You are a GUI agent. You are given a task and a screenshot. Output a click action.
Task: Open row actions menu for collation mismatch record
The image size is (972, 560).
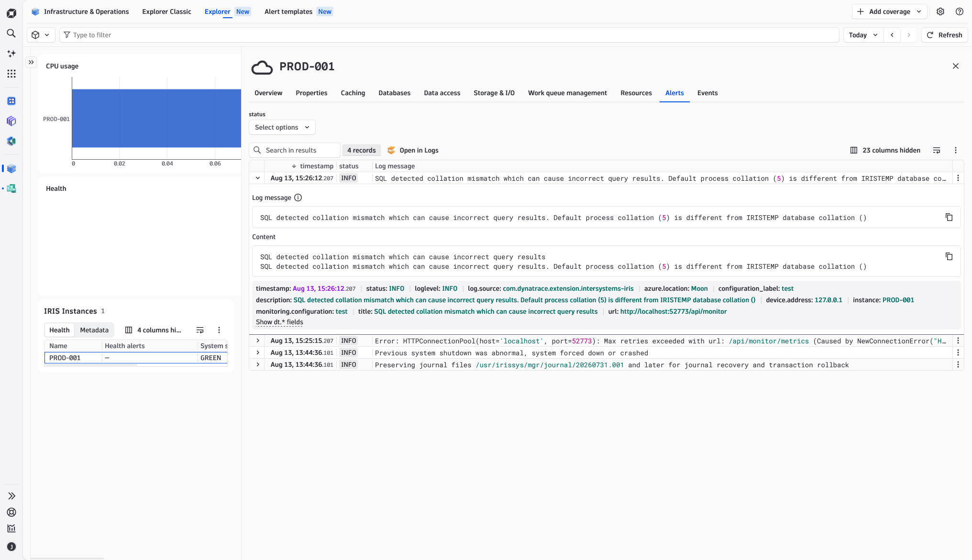click(958, 178)
